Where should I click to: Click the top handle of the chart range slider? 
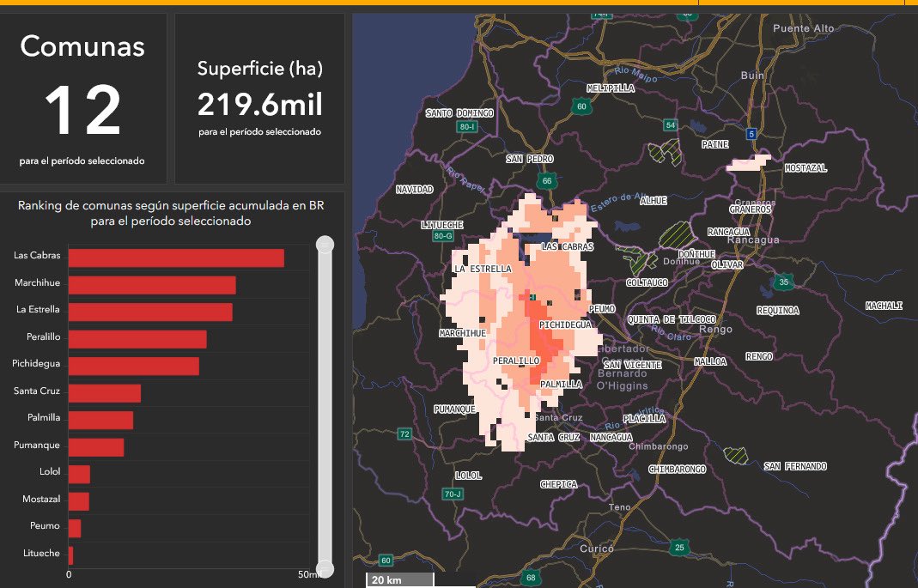325,246
